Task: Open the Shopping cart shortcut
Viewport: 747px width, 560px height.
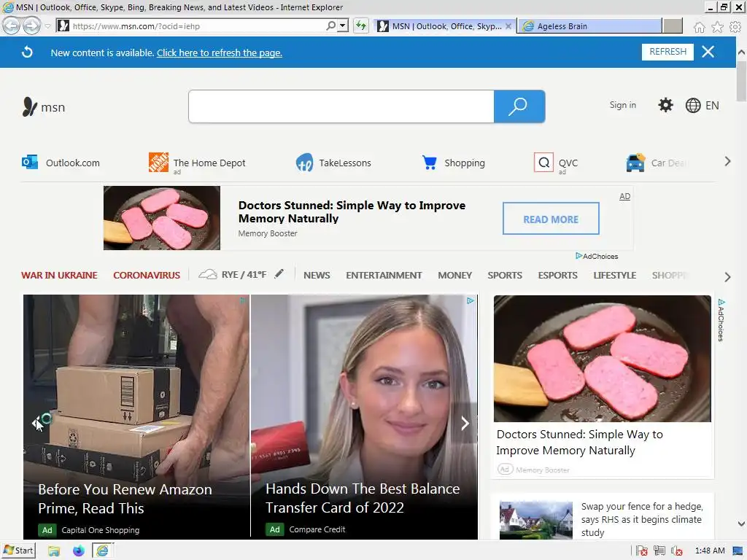Action: coord(453,163)
